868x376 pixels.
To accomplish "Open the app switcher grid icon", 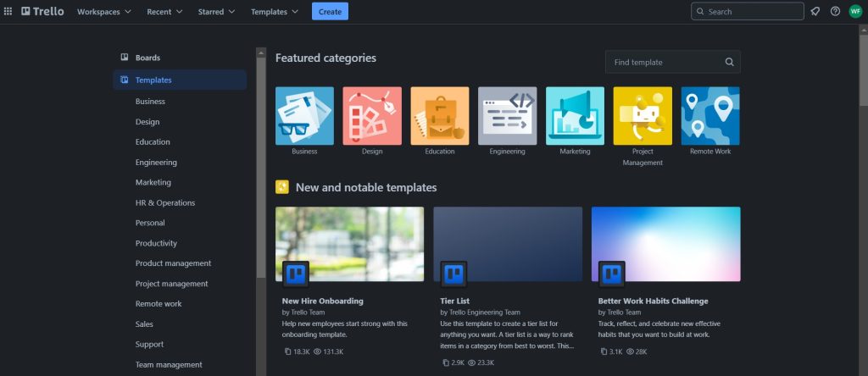I will pyautogui.click(x=8, y=12).
